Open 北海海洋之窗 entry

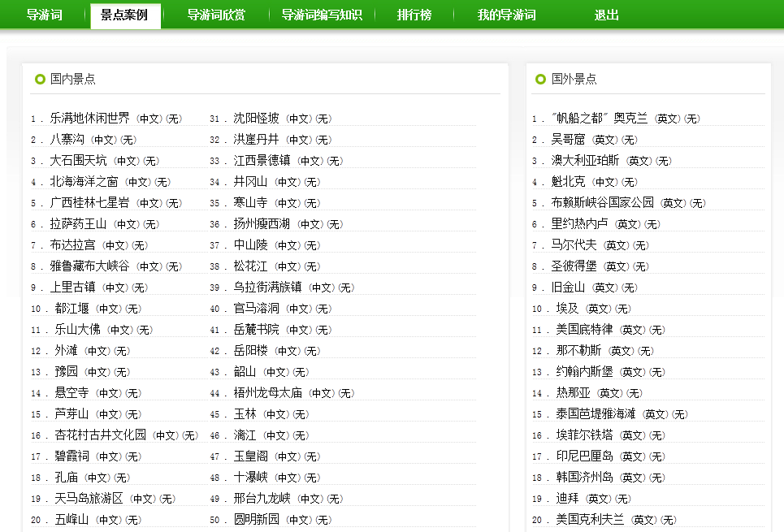84,181
